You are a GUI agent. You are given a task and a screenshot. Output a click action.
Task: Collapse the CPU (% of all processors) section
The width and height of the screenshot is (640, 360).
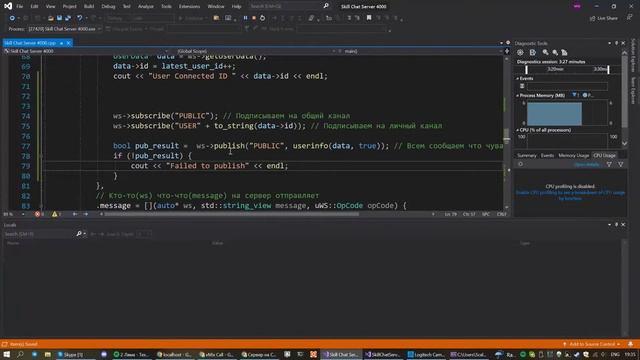[518, 130]
